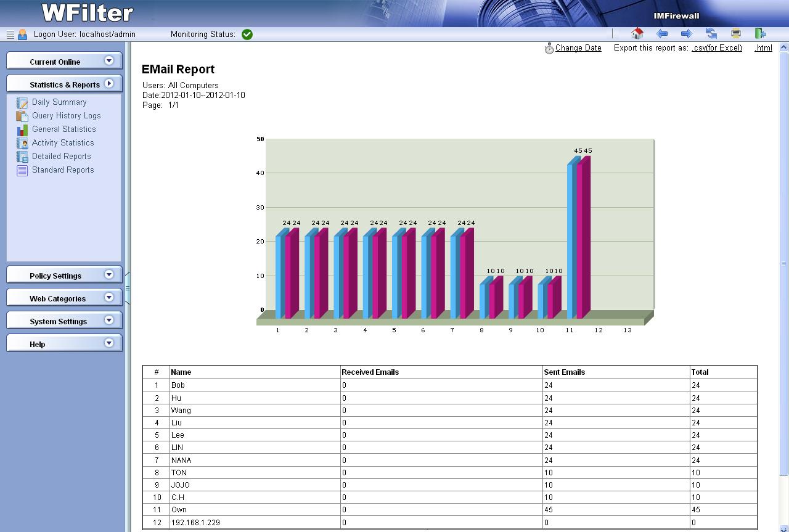The width and height of the screenshot is (789, 532).
Task: Expand the Current Online section
Action: (x=109, y=60)
